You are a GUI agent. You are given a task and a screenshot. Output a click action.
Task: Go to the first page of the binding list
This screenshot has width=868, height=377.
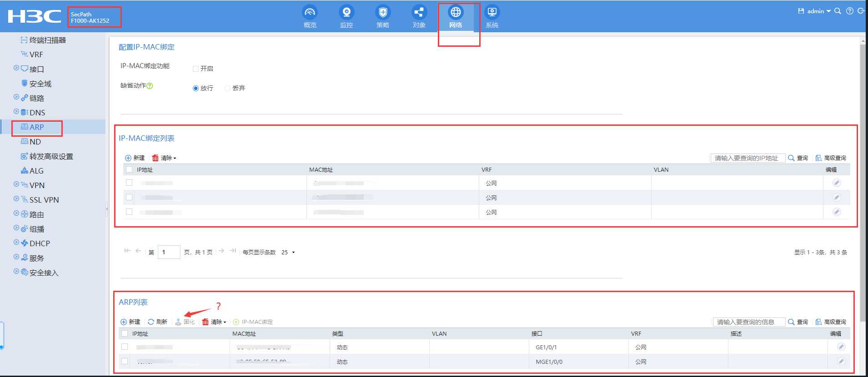[x=127, y=251]
